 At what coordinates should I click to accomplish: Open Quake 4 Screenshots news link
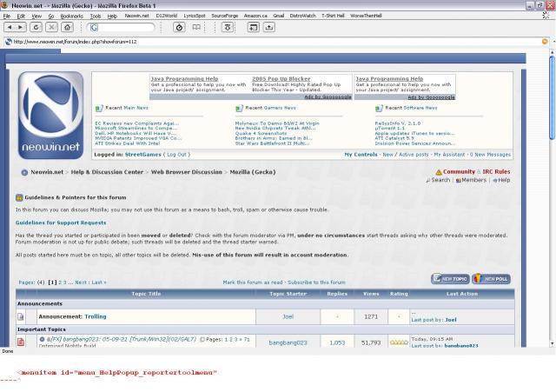261,133
